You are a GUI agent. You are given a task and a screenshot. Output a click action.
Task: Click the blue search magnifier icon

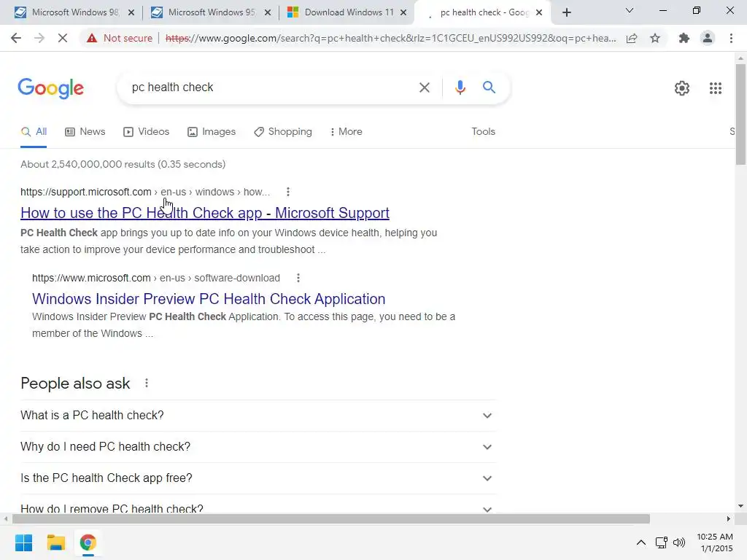click(x=489, y=87)
